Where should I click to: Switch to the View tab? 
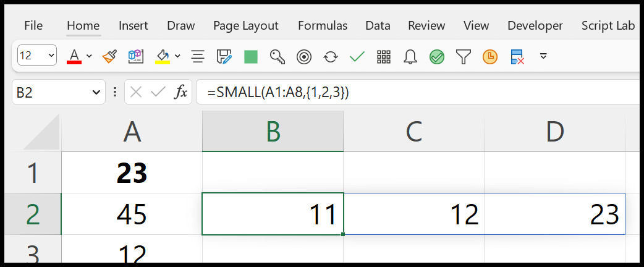[x=476, y=26]
